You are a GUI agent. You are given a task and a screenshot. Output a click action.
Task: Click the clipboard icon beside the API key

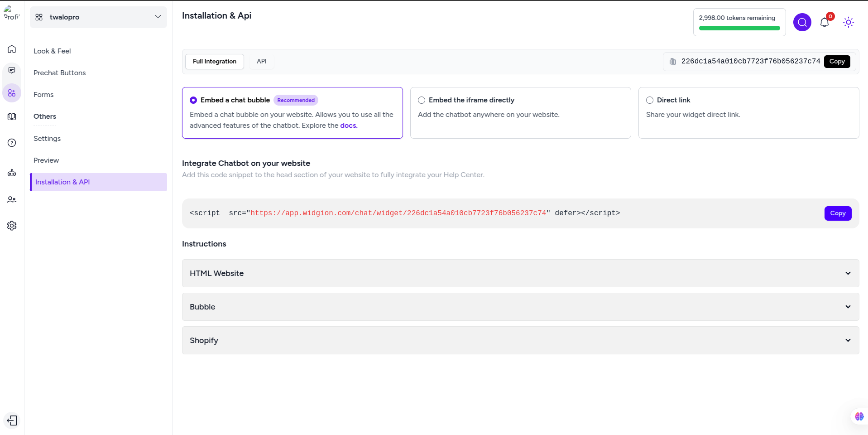[673, 62]
